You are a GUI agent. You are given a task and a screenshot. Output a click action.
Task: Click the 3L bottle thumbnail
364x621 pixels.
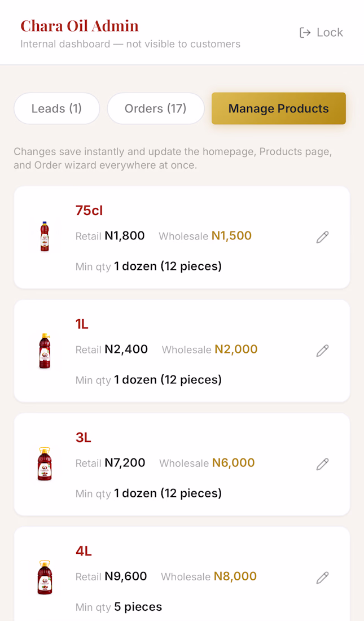tap(45, 463)
